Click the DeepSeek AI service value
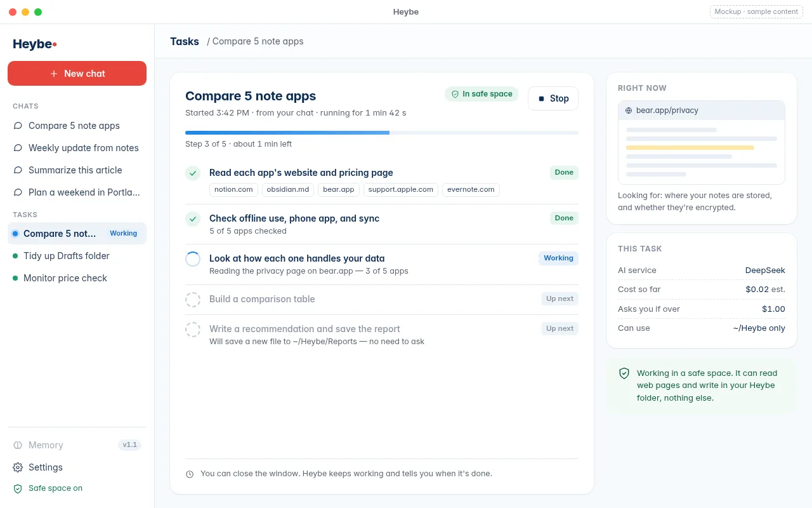The width and height of the screenshot is (812, 508). click(x=765, y=271)
